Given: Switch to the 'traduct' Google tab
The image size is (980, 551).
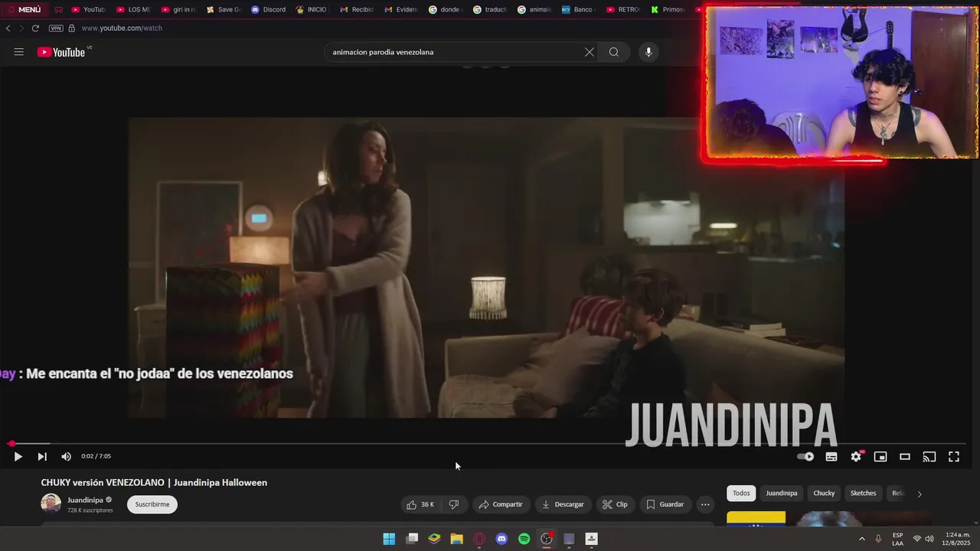Looking at the screenshot, I should point(490,9).
